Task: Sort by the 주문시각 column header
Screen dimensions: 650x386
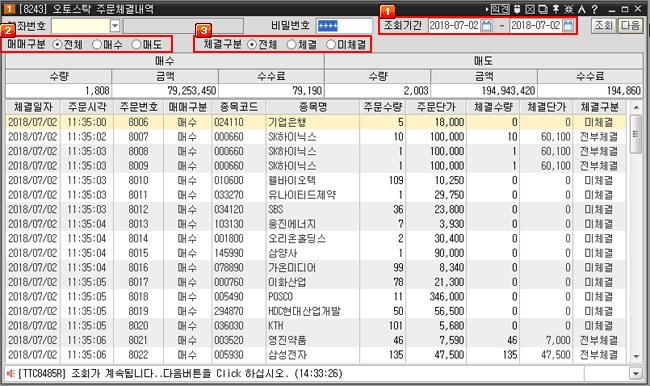Action: (87, 107)
